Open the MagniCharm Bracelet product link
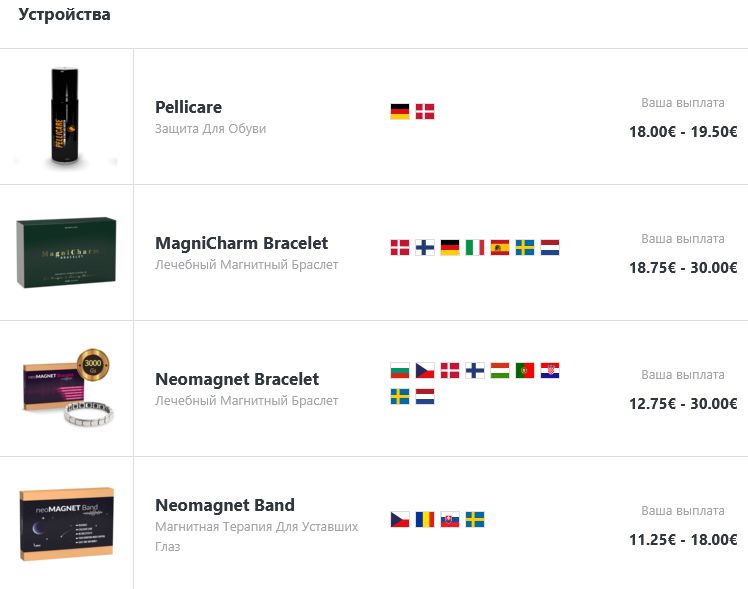 241,243
